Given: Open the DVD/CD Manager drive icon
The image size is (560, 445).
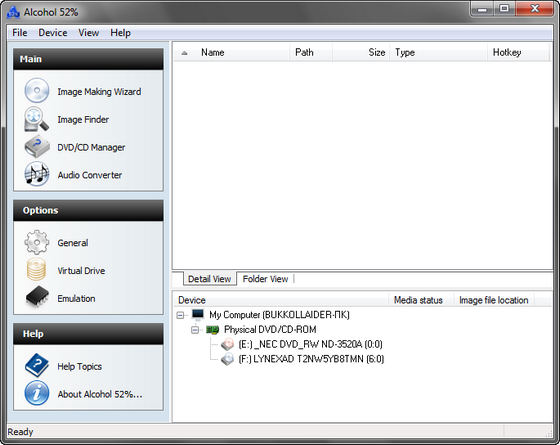Looking at the screenshot, I should (x=37, y=147).
